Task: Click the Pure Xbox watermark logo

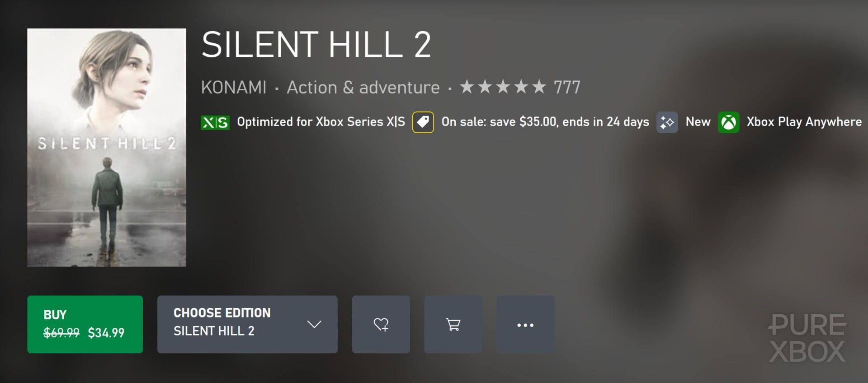Action: tap(807, 338)
